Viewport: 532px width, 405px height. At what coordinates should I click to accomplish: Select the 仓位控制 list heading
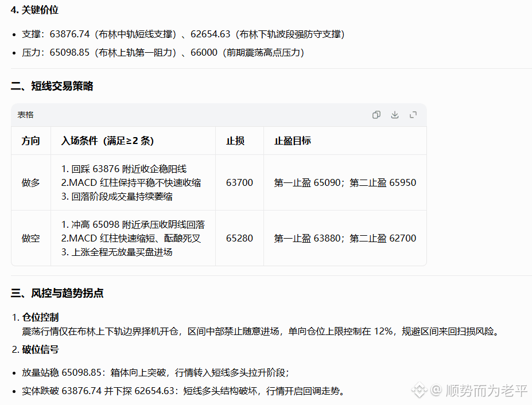40,317
